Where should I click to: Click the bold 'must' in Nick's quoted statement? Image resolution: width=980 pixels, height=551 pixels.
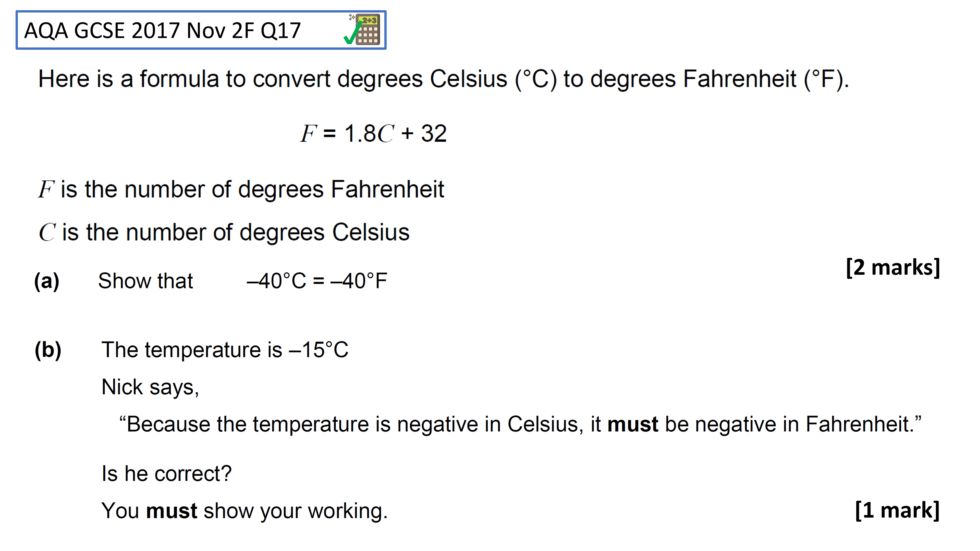tap(633, 424)
